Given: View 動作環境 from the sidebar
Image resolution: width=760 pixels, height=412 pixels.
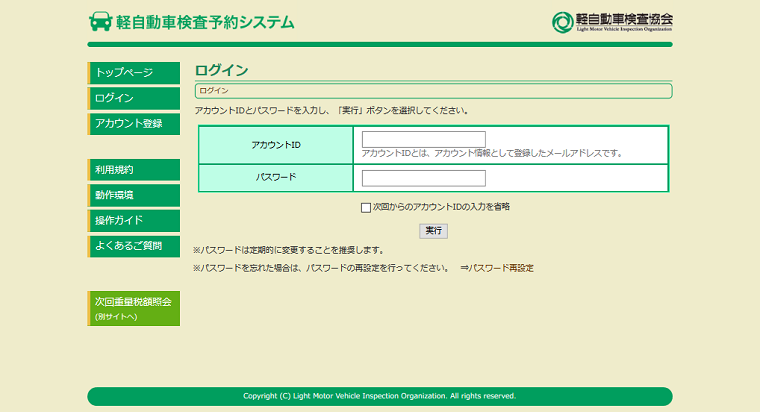Looking at the screenshot, I should [134, 195].
